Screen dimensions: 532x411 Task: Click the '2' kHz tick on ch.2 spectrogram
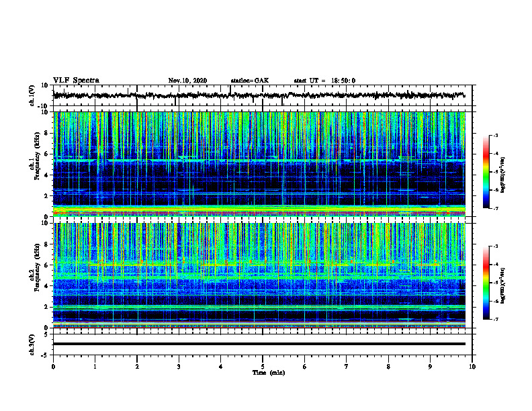pos(46,307)
